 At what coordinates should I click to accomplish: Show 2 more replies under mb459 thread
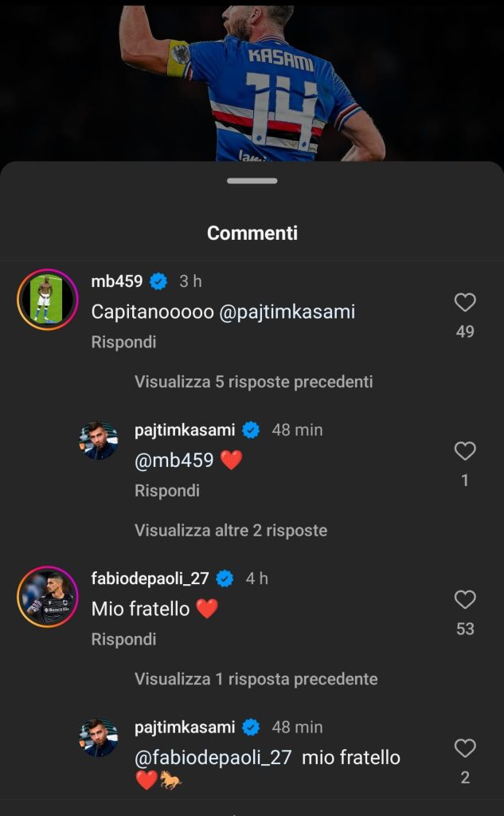[231, 530]
